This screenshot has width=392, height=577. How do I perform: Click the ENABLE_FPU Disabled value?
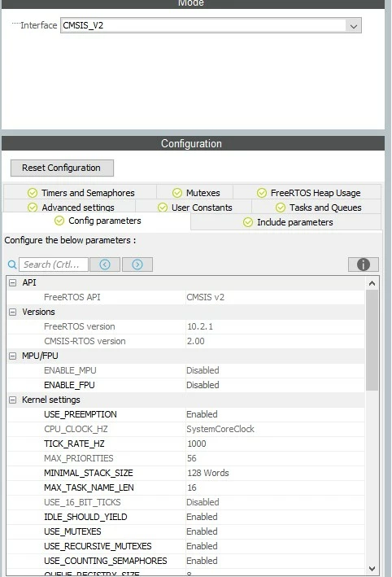point(203,385)
